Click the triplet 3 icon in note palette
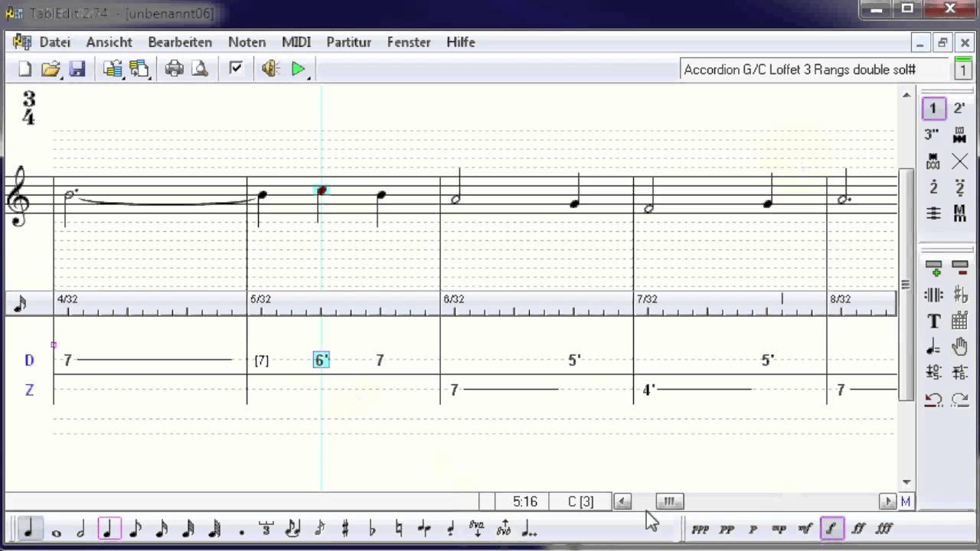 pos(266,529)
